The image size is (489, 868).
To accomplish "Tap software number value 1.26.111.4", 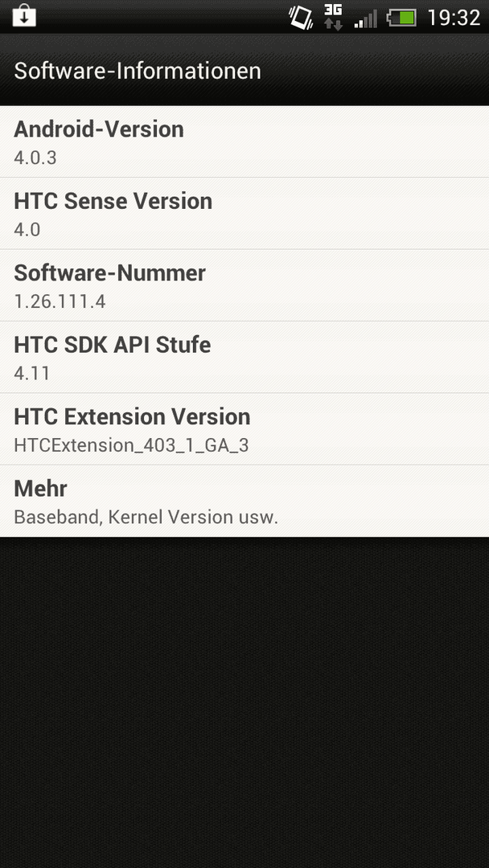I will [x=60, y=301].
